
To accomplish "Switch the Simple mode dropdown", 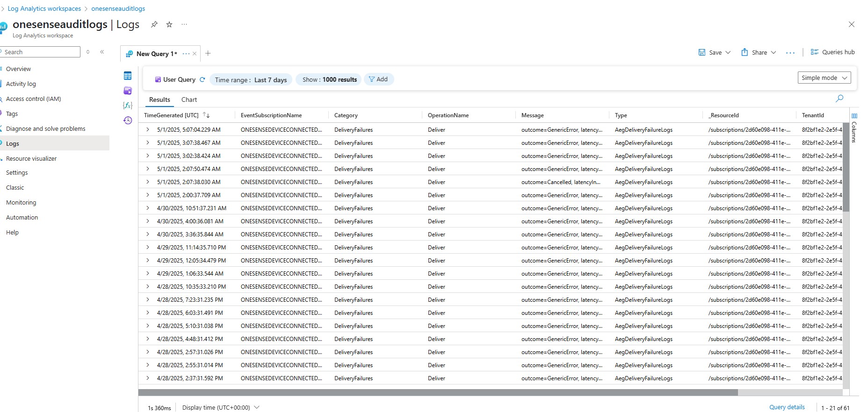I will pyautogui.click(x=824, y=78).
